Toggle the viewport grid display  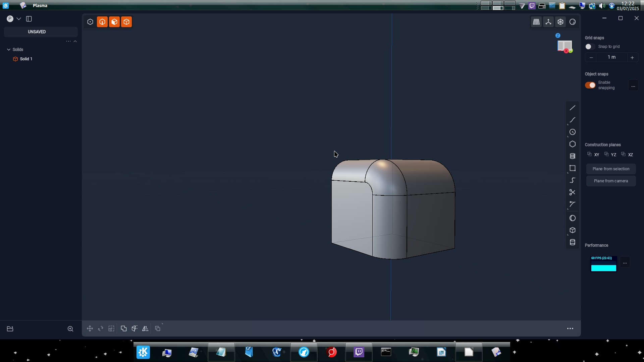(x=536, y=22)
